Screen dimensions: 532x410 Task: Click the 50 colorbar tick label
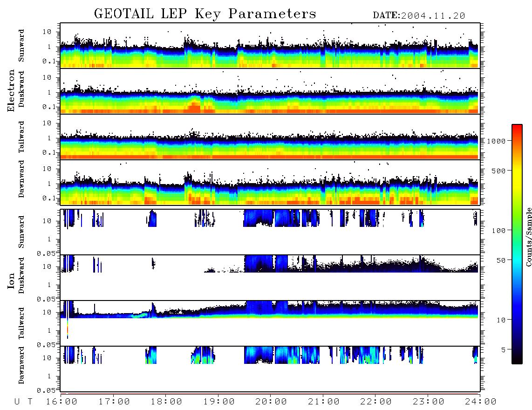(501, 260)
